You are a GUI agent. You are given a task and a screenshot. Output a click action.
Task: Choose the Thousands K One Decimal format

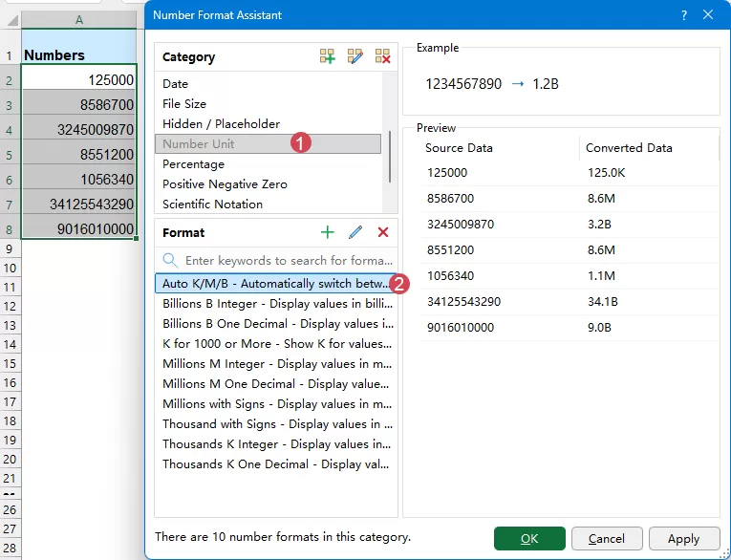(x=275, y=463)
